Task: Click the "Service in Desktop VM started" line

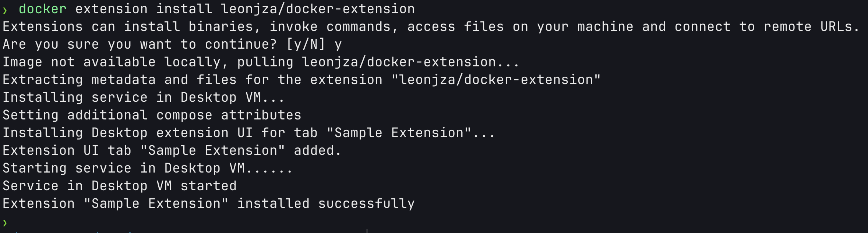Action: [x=120, y=186]
